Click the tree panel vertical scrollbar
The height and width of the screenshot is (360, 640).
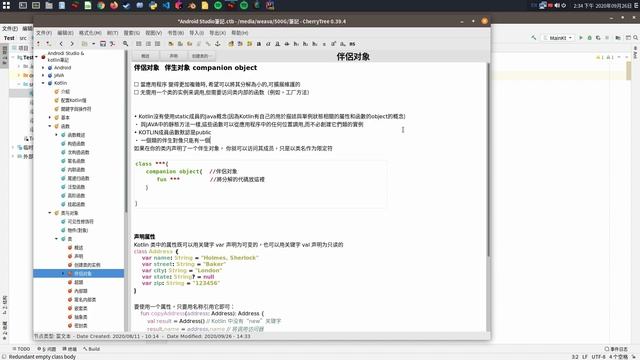pyautogui.click(x=126, y=131)
